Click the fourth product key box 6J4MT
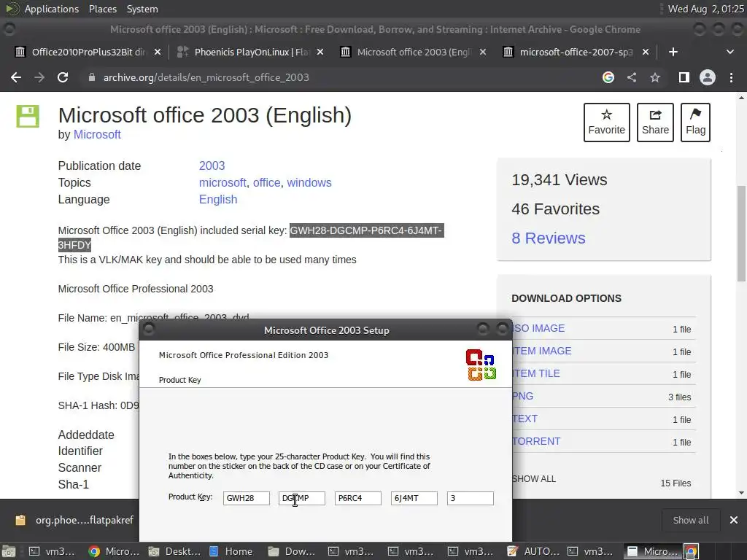 [414, 498]
